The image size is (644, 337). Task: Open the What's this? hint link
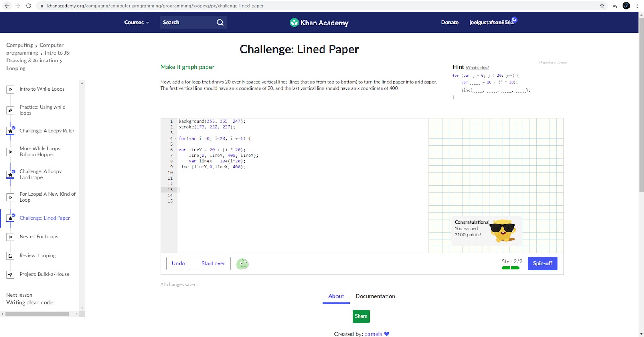[477, 68]
